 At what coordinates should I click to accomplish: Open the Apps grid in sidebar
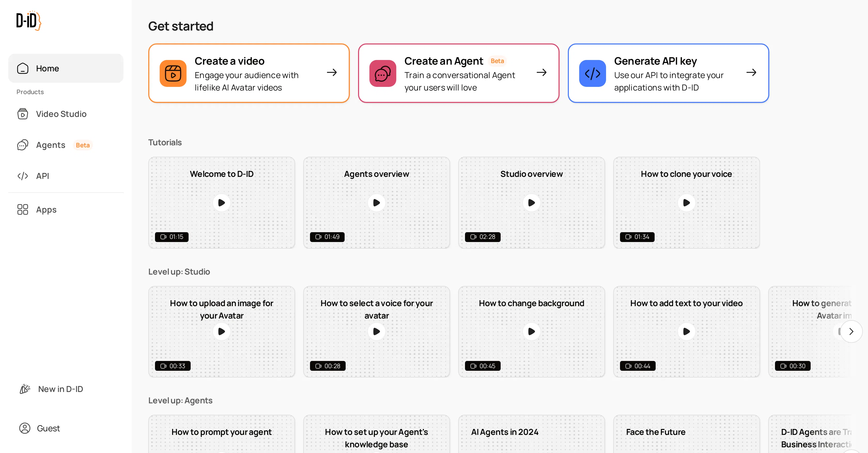coord(46,209)
